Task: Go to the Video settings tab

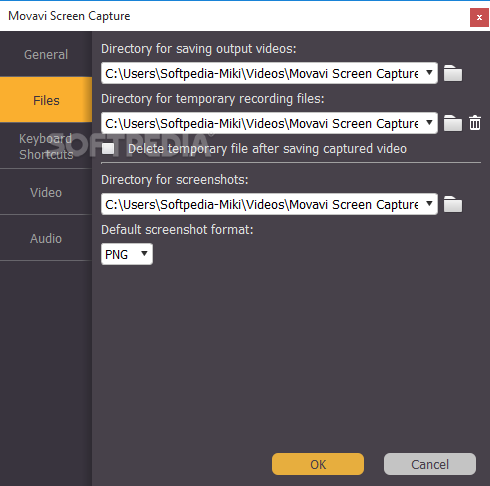Action: click(x=46, y=192)
